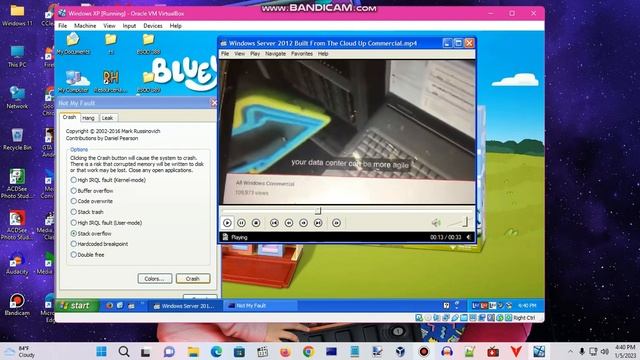Screen dimensions: 640x360
Task: Open VirtualBox Machine menu
Action: (x=85, y=26)
